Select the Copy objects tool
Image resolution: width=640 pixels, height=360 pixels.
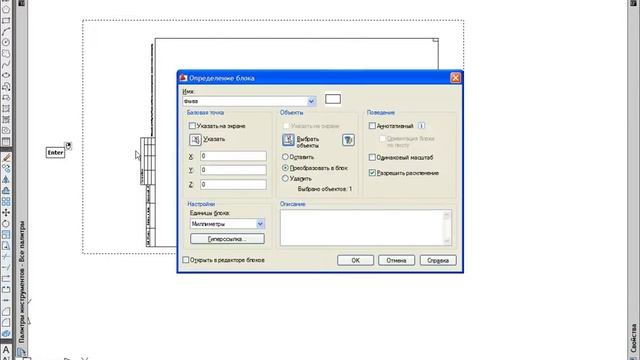tap(6, 168)
